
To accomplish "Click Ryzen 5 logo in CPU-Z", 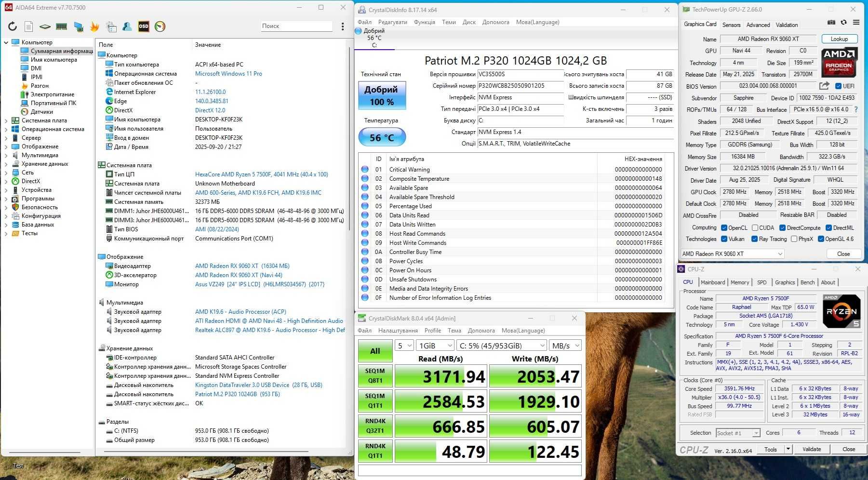I will [x=841, y=312].
